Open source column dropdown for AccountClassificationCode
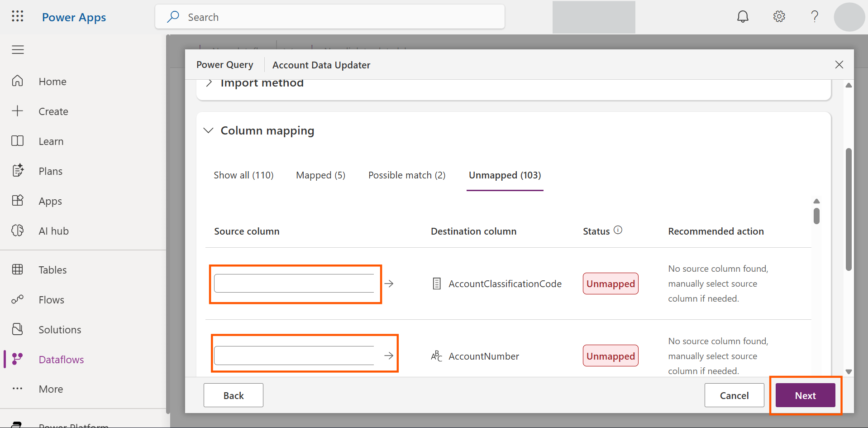The width and height of the screenshot is (868, 428). [x=294, y=284]
